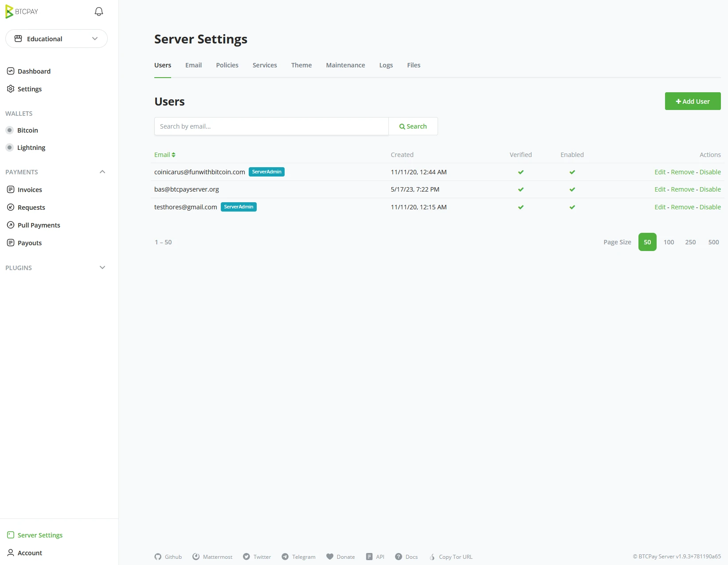Open Invoices in the sidebar

30,190
